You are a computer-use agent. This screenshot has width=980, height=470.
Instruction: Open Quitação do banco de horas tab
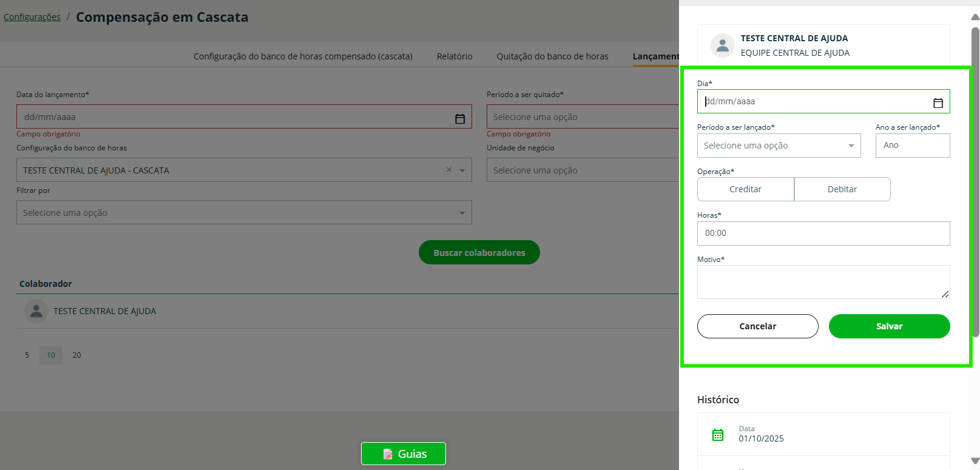pos(552,56)
